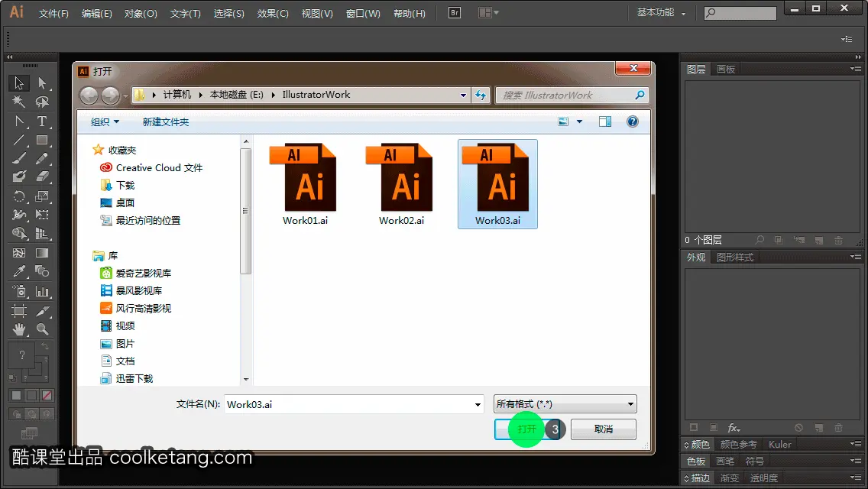Switch to the Kuler tab
Screen dimensions: 868x489
tap(779, 444)
